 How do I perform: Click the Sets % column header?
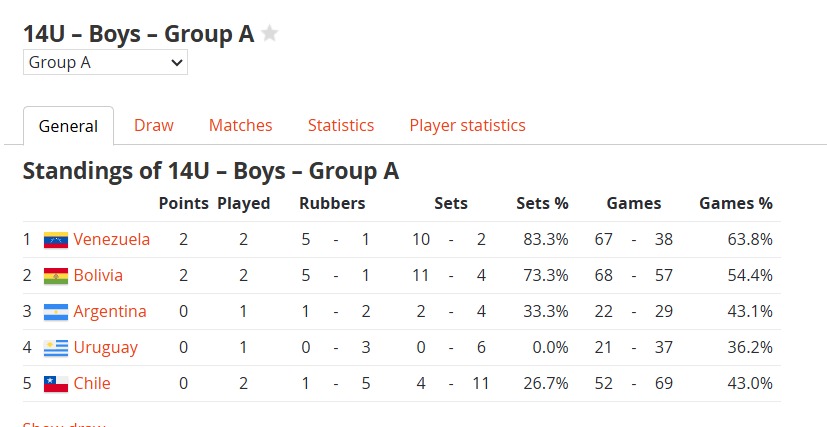tap(542, 203)
